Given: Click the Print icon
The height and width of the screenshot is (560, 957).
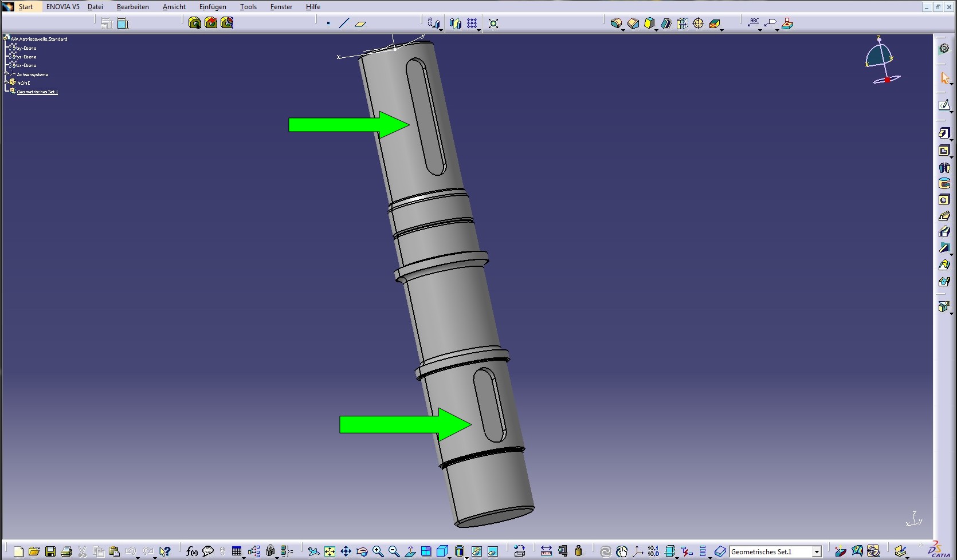Looking at the screenshot, I should [66, 551].
